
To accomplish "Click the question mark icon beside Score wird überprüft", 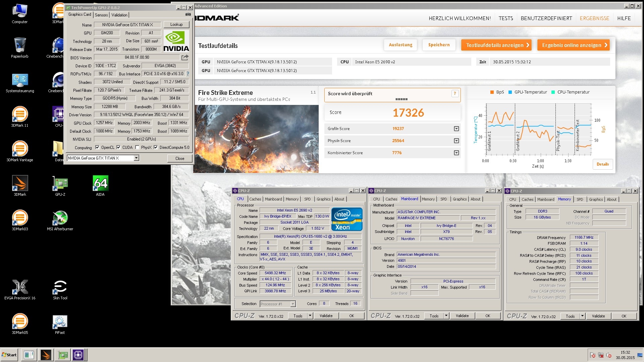I will (x=455, y=94).
